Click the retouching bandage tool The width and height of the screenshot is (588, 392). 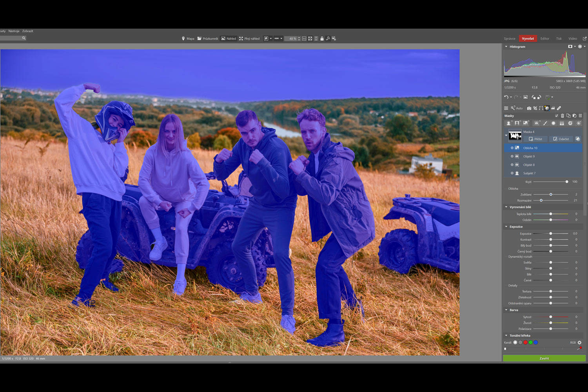pyautogui.click(x=559, y=108)
